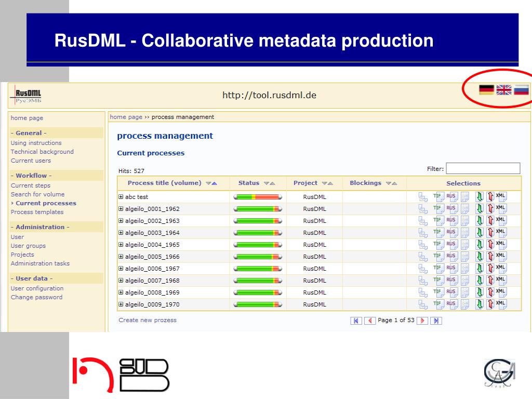
Task: Sort by Status column arrows
Action: click(270, 183)
